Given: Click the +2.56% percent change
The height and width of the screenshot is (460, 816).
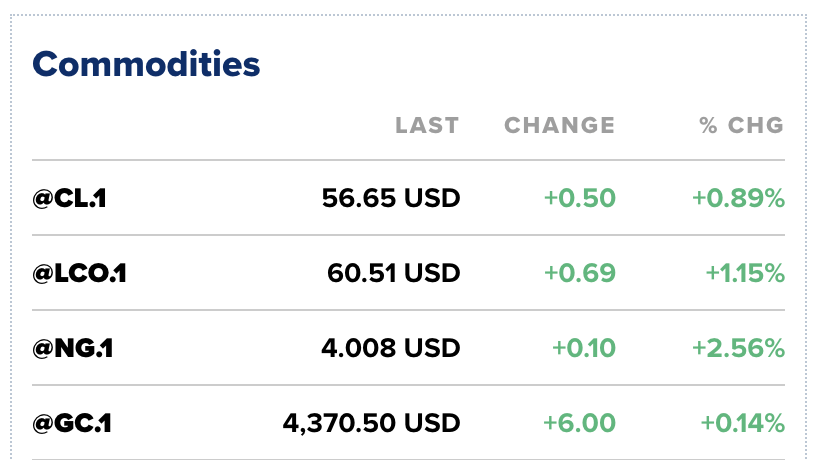Looking at the screenshot, I should click(738, 348).
